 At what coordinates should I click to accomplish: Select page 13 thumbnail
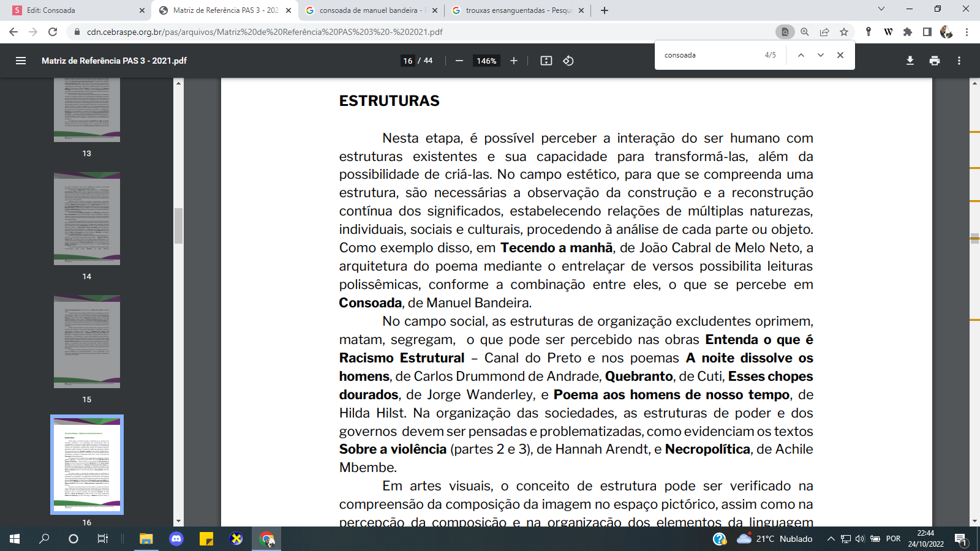[87, 110]
